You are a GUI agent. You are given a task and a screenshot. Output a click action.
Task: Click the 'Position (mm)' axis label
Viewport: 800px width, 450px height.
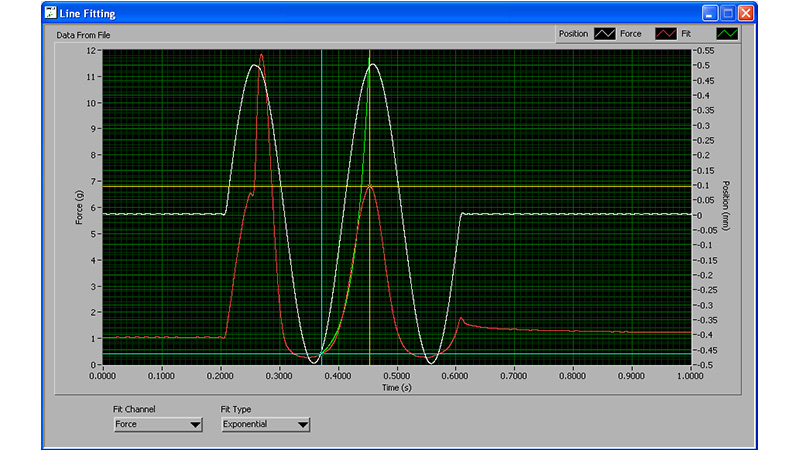coord(726,206)
